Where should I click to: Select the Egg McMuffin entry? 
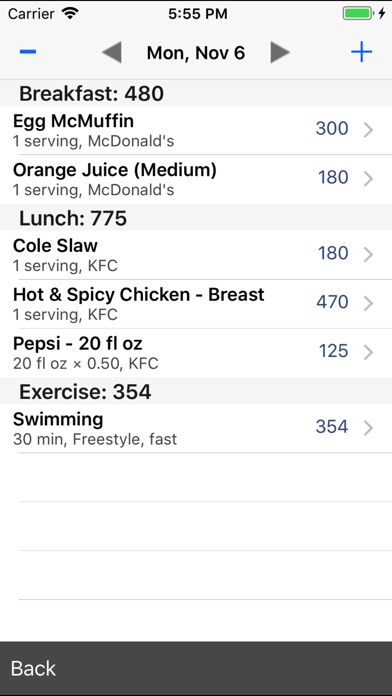point(196,130)
